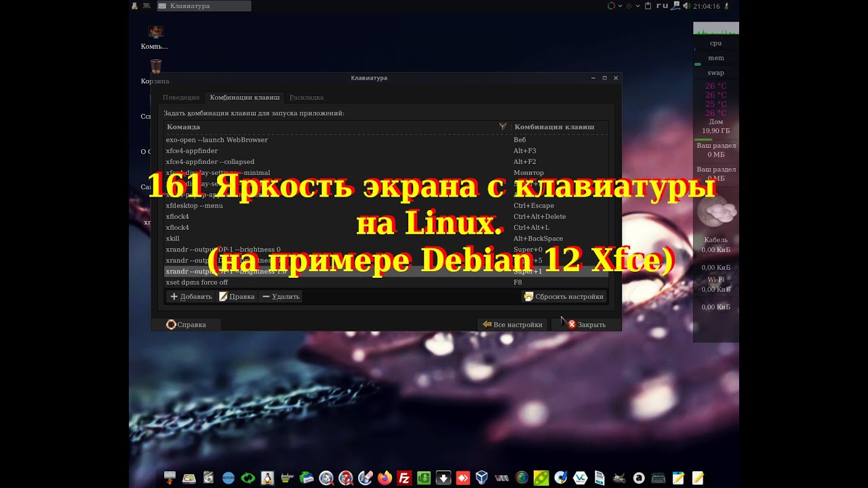The image size is (868, 488).
Task: Click the Веб shortcut cell
Action: click(519, 140)
